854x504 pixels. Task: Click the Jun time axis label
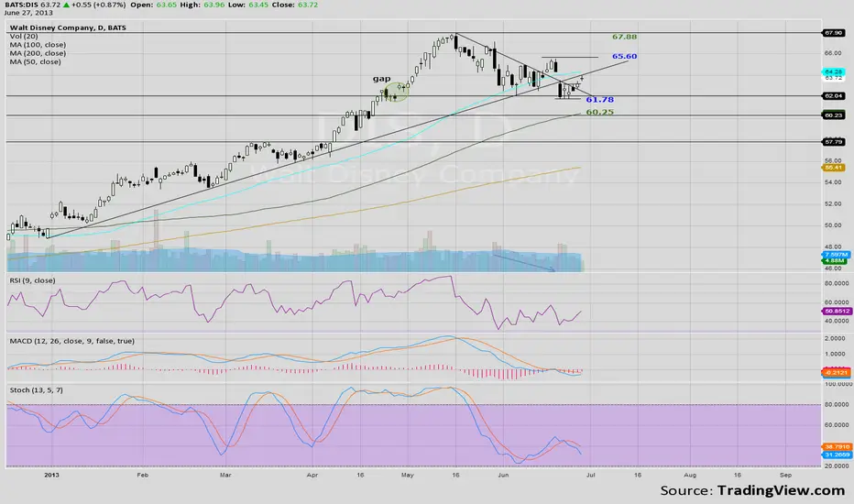(x=503, y=475)
